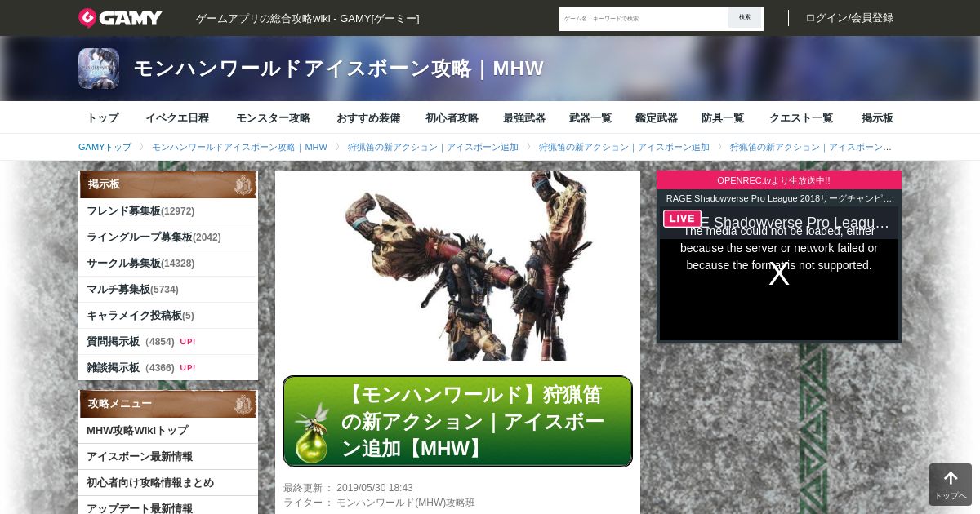Open アップデート最新情報 in the strategy menu
The width and height of the screenshot is (980, 514).
click(x=168, y=507)
